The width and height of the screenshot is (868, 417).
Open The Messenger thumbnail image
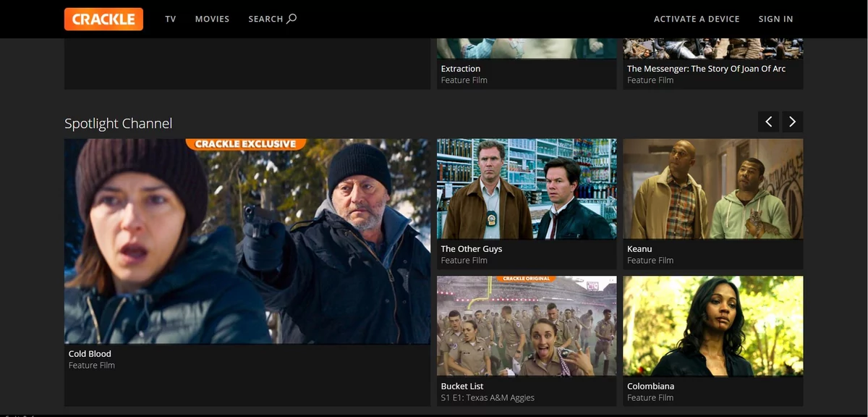[x=712, y=49]
